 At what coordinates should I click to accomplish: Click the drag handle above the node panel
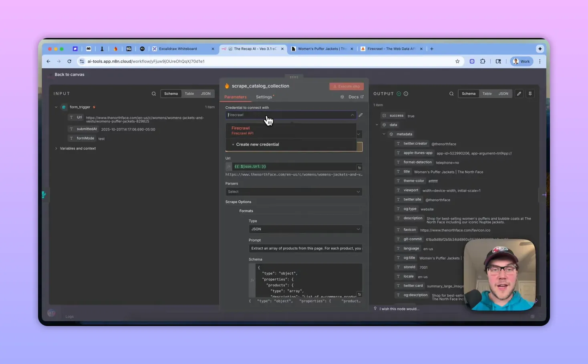294,77
